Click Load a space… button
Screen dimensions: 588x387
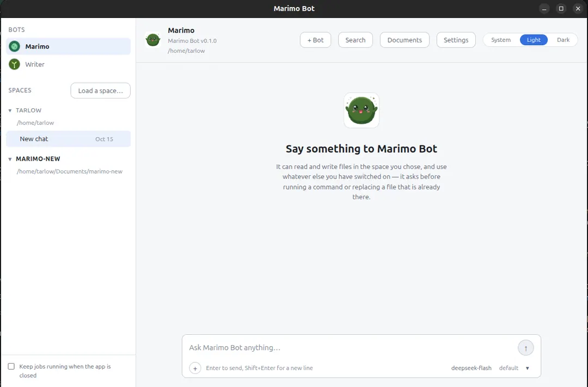point(100,91)
